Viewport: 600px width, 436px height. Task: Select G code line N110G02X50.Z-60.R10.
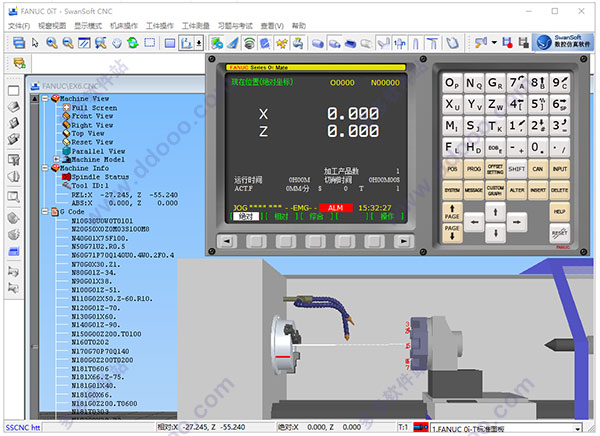coord(112,299)
